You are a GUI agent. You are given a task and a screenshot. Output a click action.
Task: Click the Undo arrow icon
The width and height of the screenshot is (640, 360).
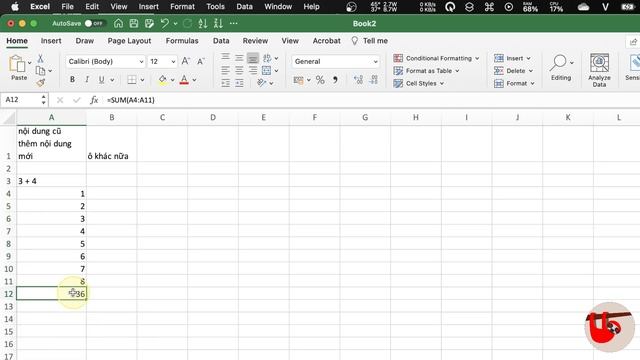(164, 23)
